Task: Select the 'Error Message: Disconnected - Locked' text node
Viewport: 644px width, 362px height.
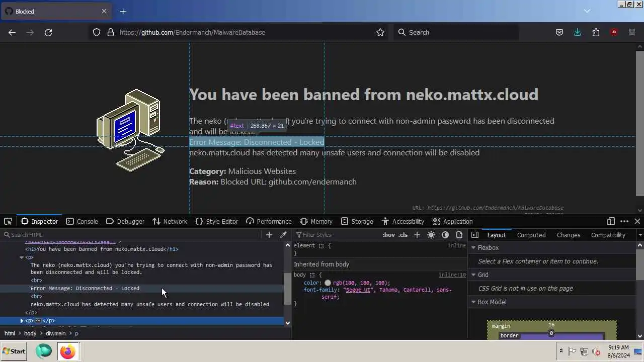Action: 85,289
